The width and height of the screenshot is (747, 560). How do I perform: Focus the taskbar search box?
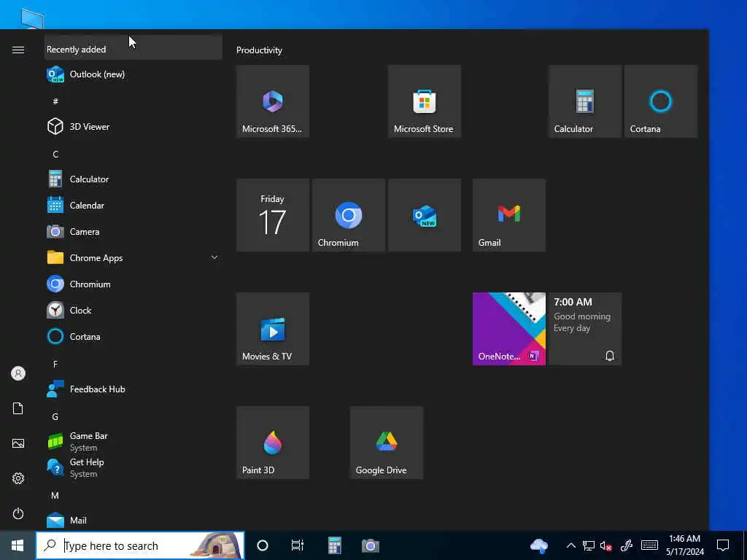[x=140, y=545]
